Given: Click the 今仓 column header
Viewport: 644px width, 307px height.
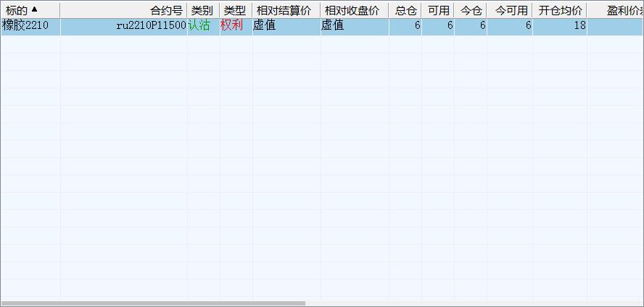Looking at the screenshot, I should [470, 10].
